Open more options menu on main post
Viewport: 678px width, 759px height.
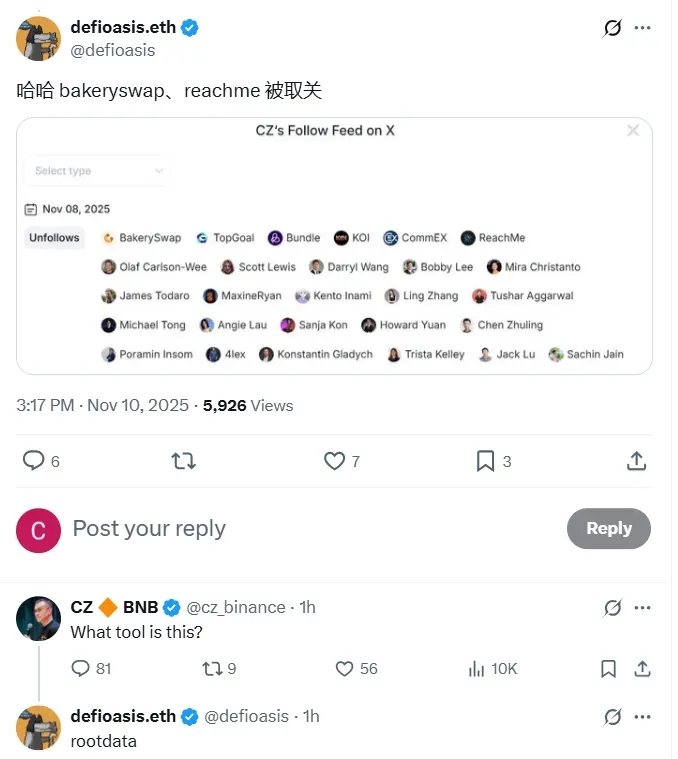click(644, 28)
